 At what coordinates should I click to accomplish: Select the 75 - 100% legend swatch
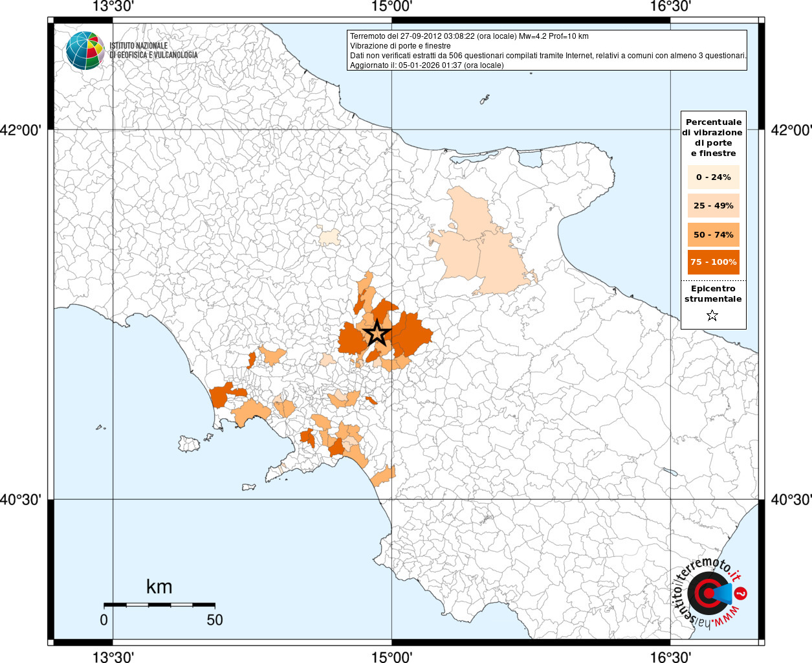713,262
